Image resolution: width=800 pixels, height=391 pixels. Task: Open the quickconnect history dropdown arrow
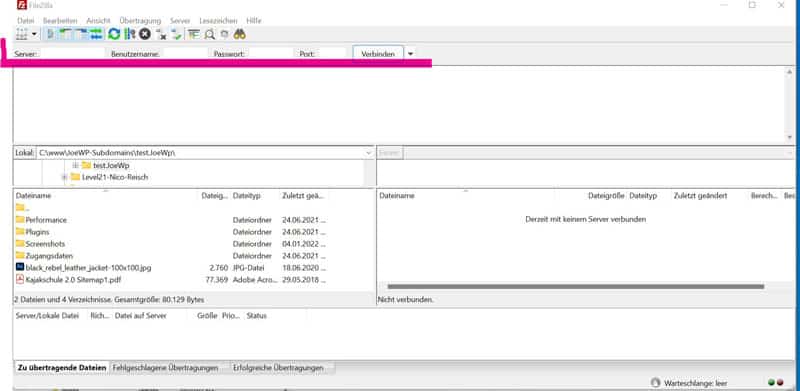coord(411,54)
